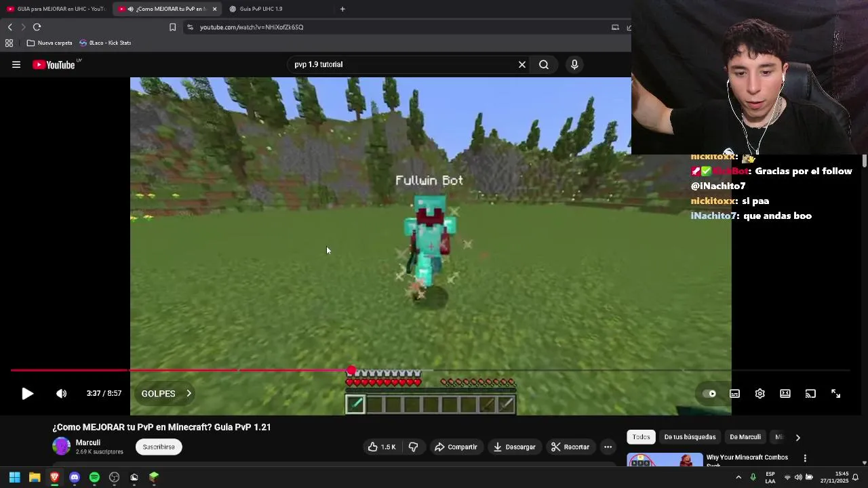Open File Explorer from taskbar

(x=35, y=477)
